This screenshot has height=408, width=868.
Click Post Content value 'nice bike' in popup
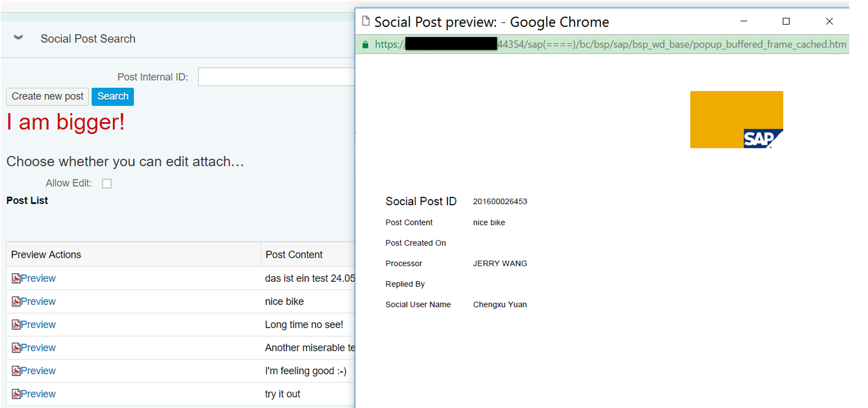[x=489, y=223]
